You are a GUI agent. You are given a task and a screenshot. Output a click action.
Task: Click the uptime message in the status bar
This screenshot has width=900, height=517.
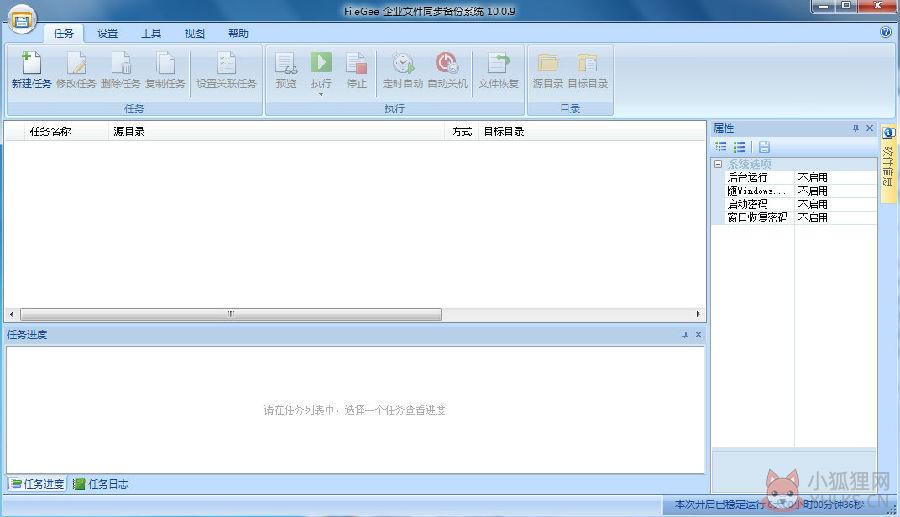tap(769, 504)
